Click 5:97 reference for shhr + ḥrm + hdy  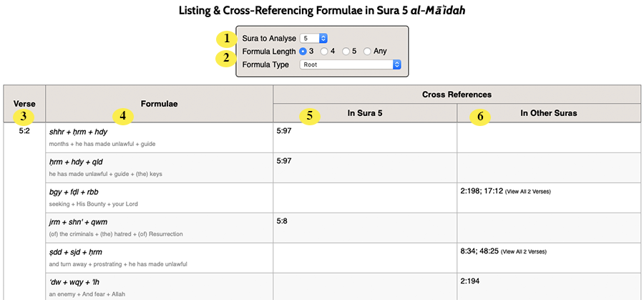[x=284, y=132]
